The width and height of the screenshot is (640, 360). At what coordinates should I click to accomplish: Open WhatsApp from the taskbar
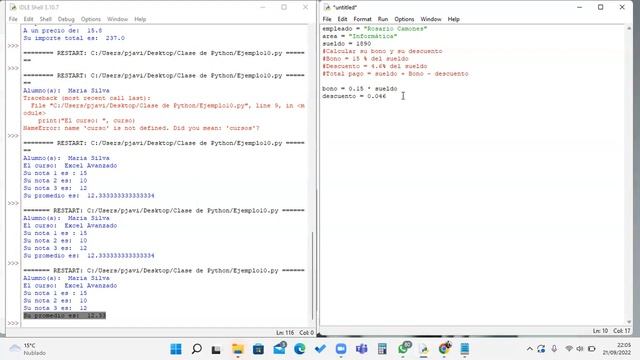point(404,348)
